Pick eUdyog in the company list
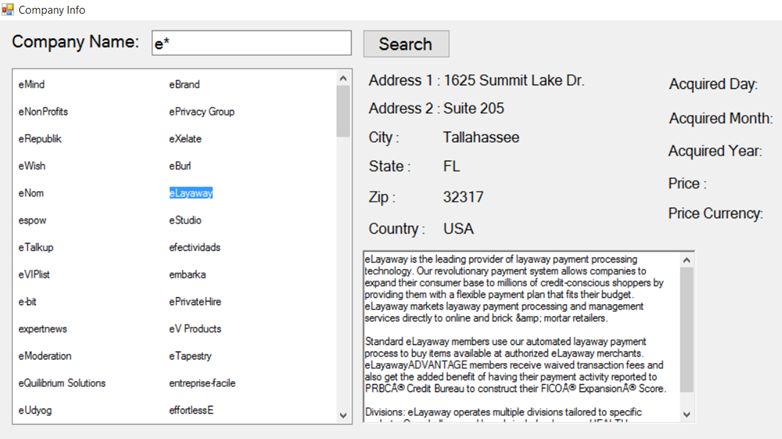Image resolution: width=782 pixels, height=439 pixels. coord(35,411)
